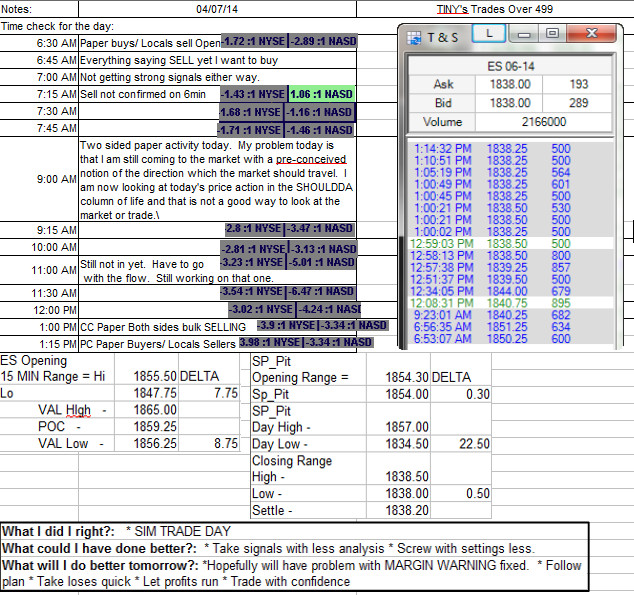The width and height of the screenshot is (634, 595).
Task: Minimize the T & S window
Action: 524,34
